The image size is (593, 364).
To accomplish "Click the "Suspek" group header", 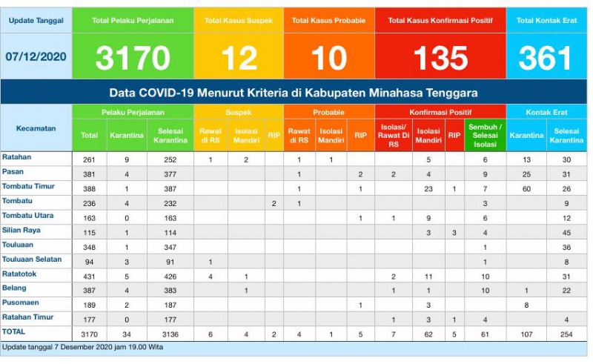I will click(239, 112).
